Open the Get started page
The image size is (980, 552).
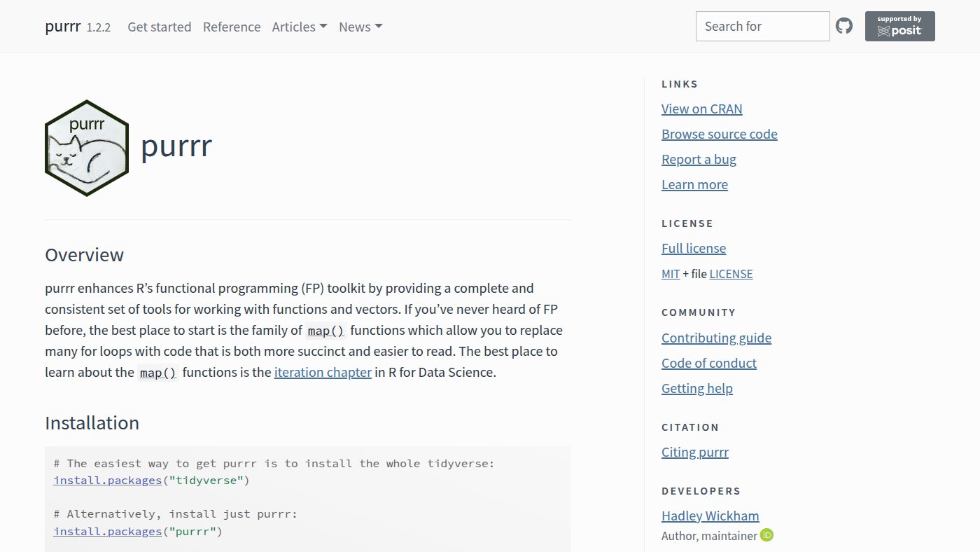tap(159, 27)
